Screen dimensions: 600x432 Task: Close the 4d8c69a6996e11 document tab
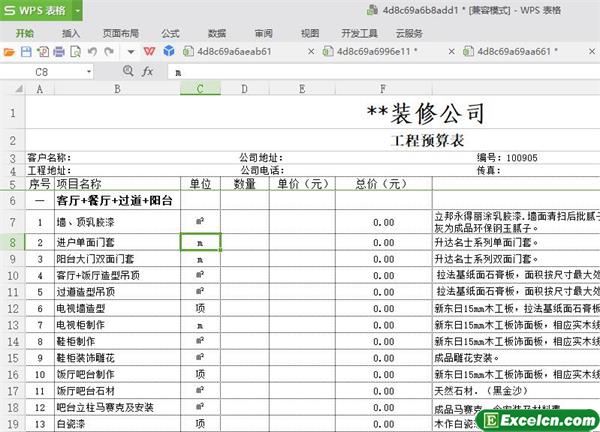(x=452, y=51)
